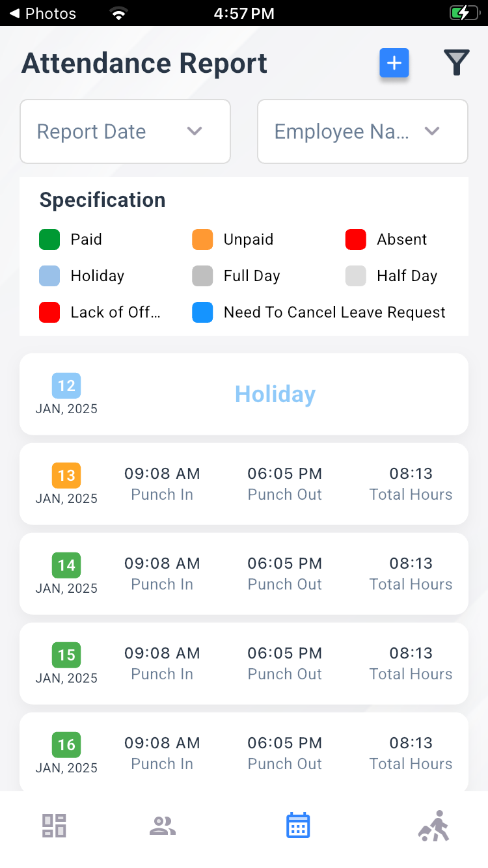Open the filter funnel icon
Image resolution: width=488 pixels, height=868 pixels.
click(x=456, y=63)
